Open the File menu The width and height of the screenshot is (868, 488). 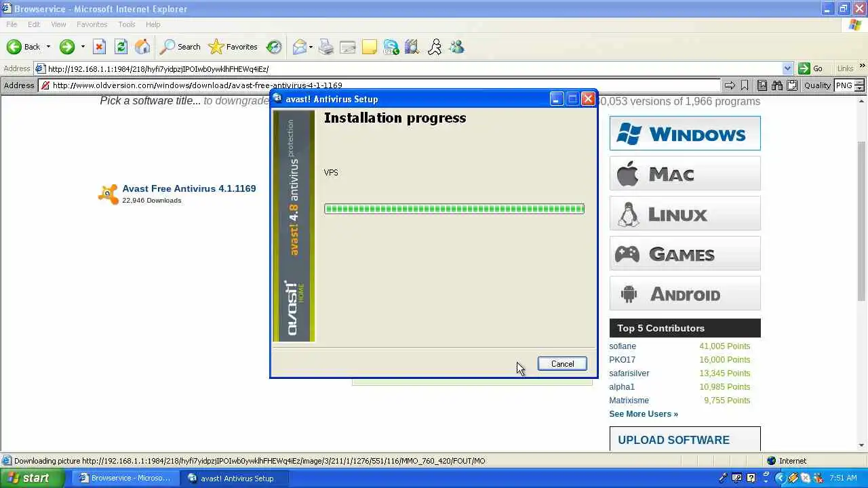coord(12,24)
